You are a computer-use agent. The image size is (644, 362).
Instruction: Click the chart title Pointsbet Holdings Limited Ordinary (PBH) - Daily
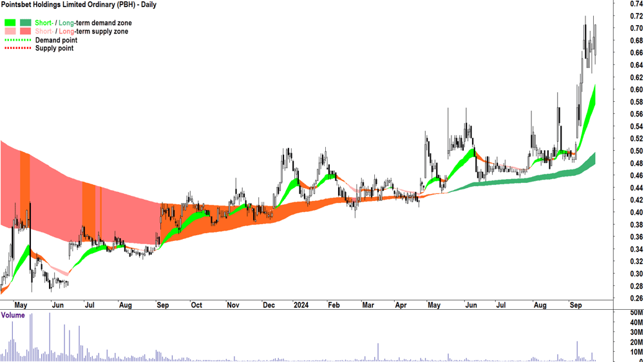click(x=79, y=5)
